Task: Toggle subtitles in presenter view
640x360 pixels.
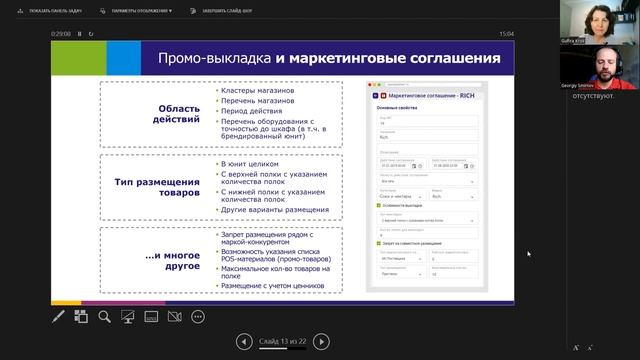Action: coord(151,316)
